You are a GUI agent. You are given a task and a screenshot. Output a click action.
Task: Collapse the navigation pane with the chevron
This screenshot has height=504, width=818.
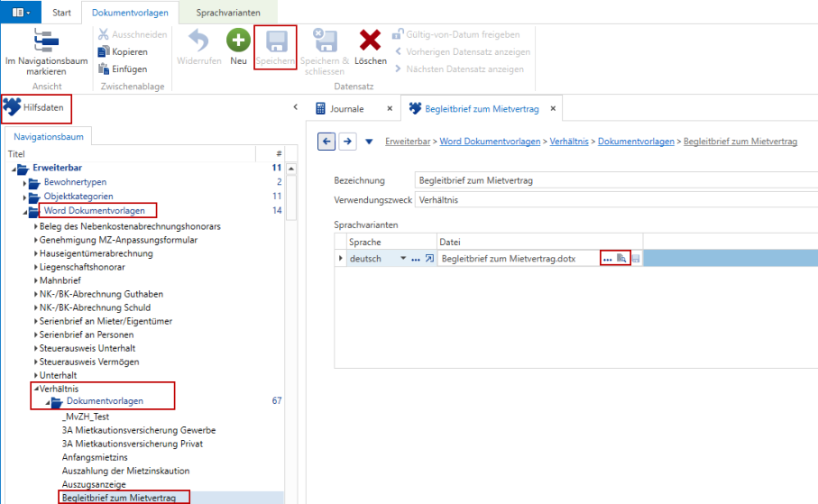click(x=295, y=107)
